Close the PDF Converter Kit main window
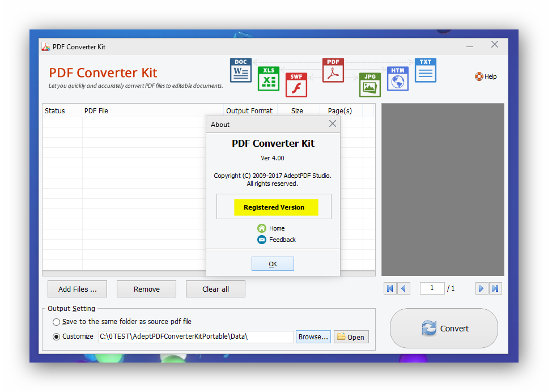 tap(495, 44)
